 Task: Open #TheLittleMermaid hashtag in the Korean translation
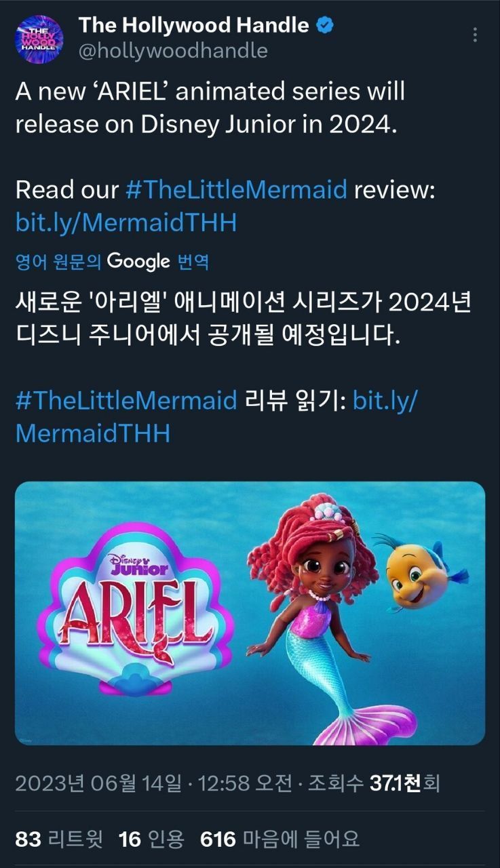click(126, 400)
